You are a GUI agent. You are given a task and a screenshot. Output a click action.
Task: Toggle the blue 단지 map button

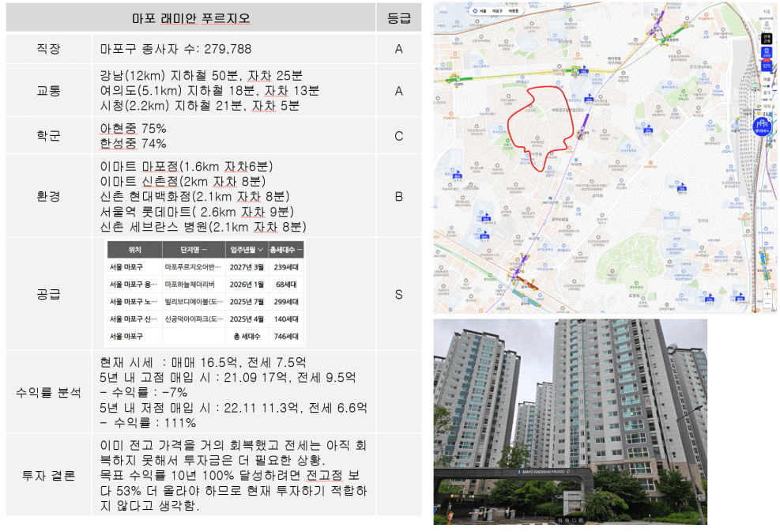pos(767,66)
